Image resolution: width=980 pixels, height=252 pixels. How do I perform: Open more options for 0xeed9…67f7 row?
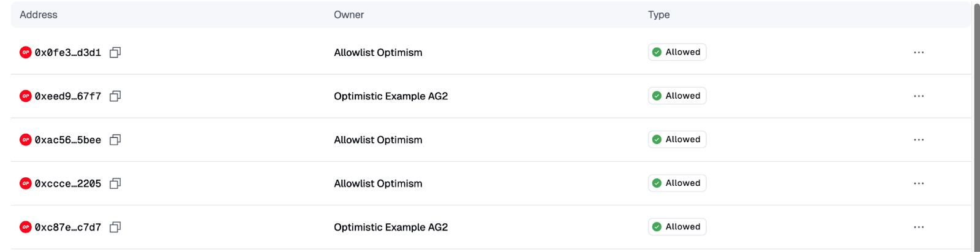[919, 96]
